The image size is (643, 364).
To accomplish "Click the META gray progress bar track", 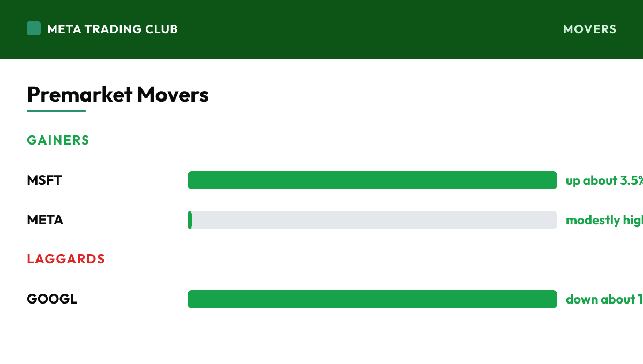I will 372,220.
